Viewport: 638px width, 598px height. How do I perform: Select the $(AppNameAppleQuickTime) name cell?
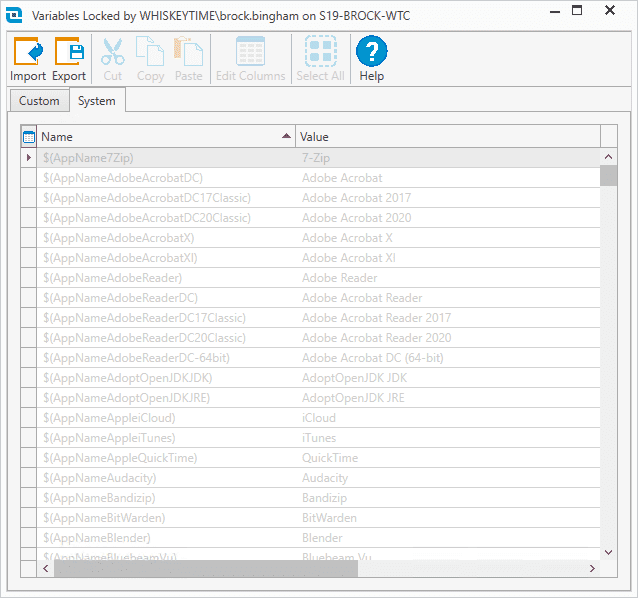point(166,458)
